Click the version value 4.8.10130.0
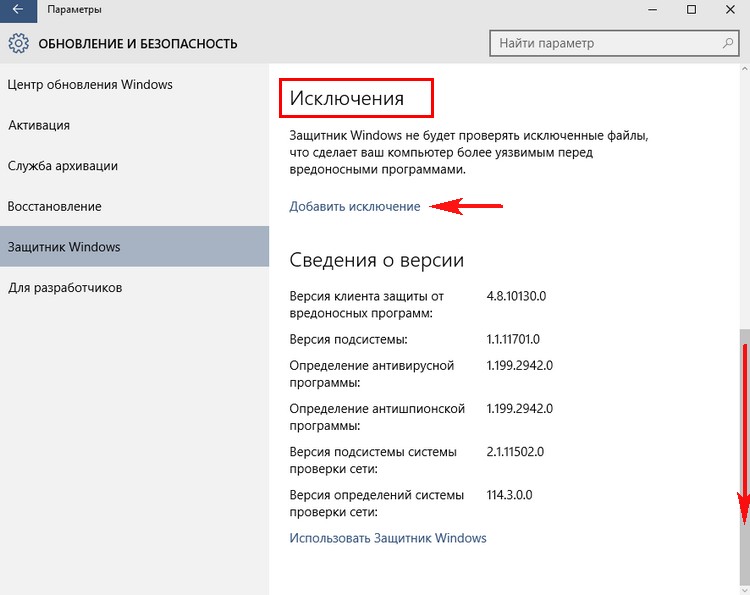Image resolution: width=750 pixels, height=595 pixels. 516,296
